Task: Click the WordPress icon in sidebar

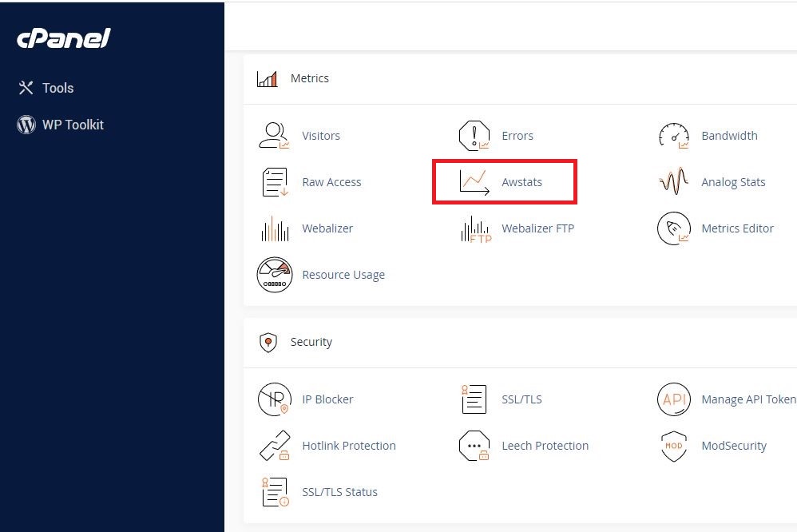Action: (x=26, y=125)
